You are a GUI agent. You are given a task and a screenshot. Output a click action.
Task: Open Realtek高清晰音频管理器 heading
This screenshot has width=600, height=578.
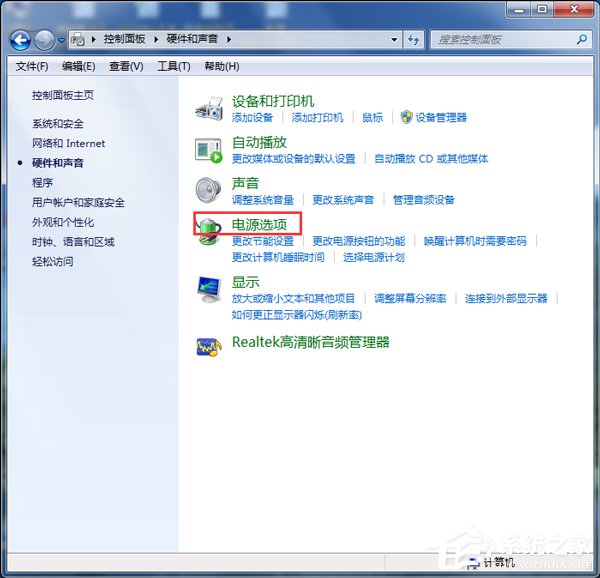pyautogui.click(x=311, y=342)
